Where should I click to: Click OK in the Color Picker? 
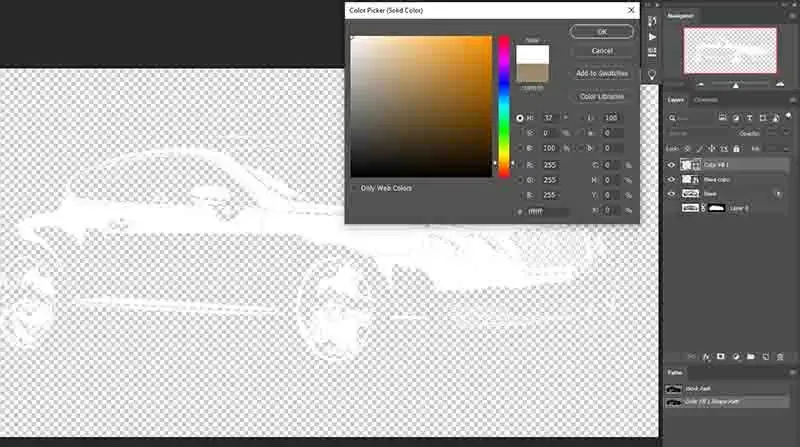point(602,32)
